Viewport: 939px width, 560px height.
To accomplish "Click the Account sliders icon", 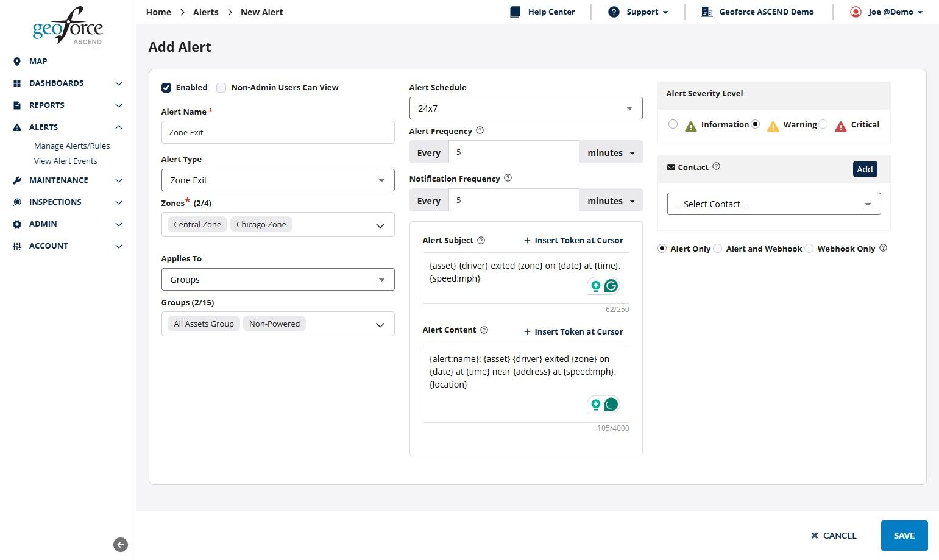I will click(x=17, y=246).
